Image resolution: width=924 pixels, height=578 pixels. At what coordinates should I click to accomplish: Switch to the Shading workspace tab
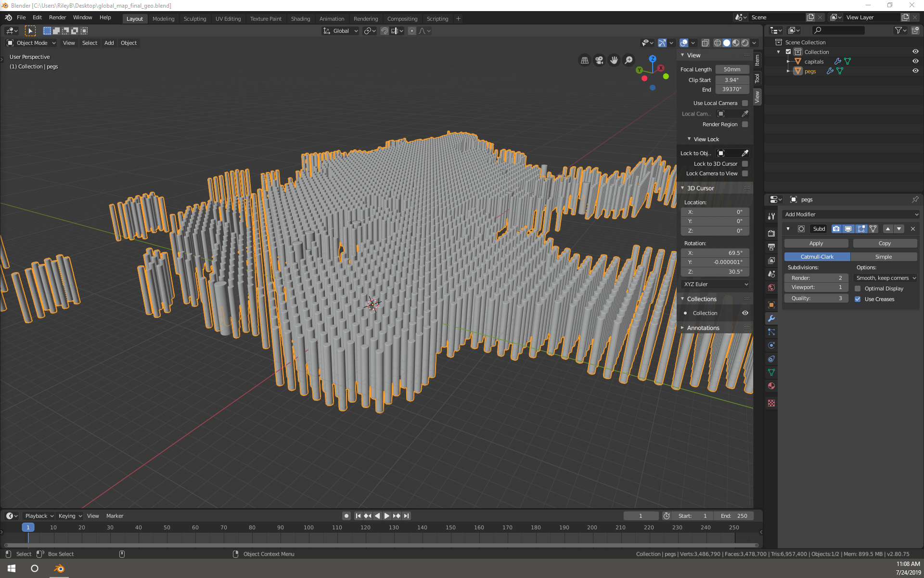tap(300, 19)
